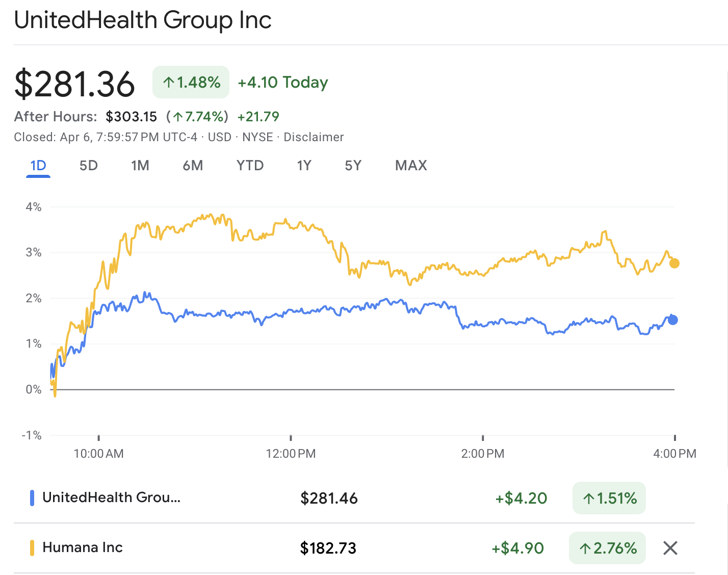The height and width of the screenshot is (575, 728).
Task: Click the blue endpoint dot on the chart
Action: [x=672, y=319]
